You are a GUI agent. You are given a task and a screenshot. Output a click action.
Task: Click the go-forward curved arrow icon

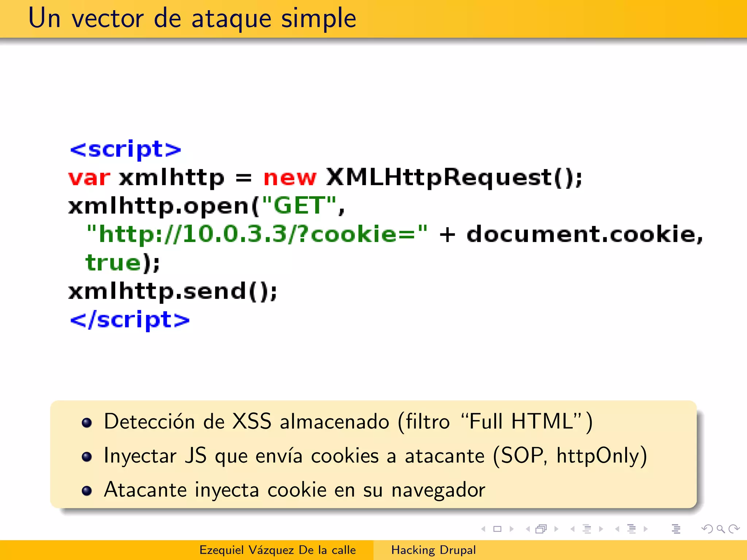734,529
